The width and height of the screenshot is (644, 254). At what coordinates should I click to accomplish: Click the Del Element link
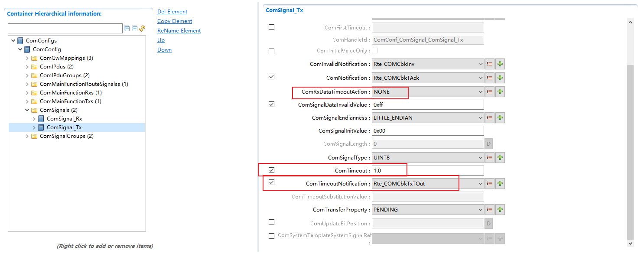coord(172,12)
